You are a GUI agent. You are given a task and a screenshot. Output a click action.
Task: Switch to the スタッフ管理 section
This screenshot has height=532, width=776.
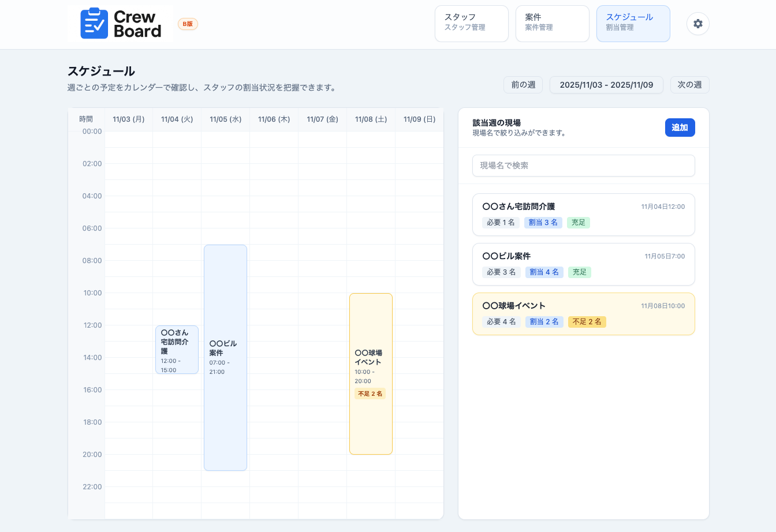coord(471,23)
